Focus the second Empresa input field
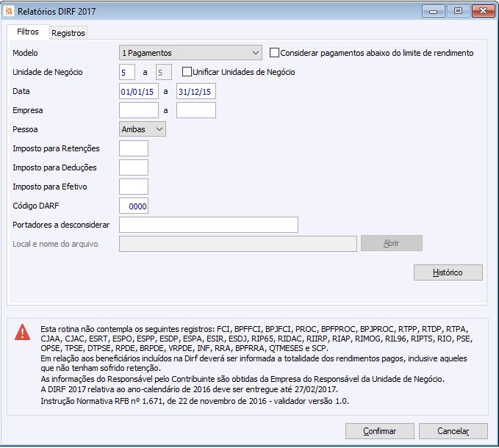Viewport: 499px width, 448px height. (196, 110)
